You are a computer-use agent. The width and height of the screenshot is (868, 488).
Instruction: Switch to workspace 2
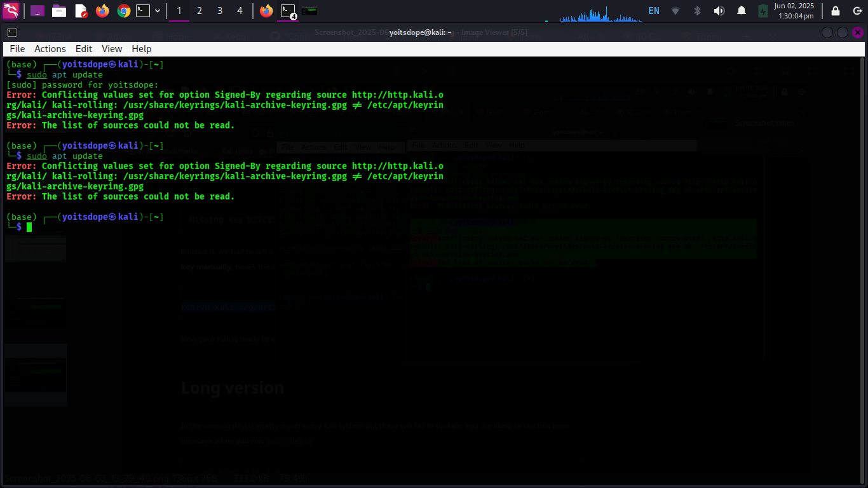tap(200, 11)
